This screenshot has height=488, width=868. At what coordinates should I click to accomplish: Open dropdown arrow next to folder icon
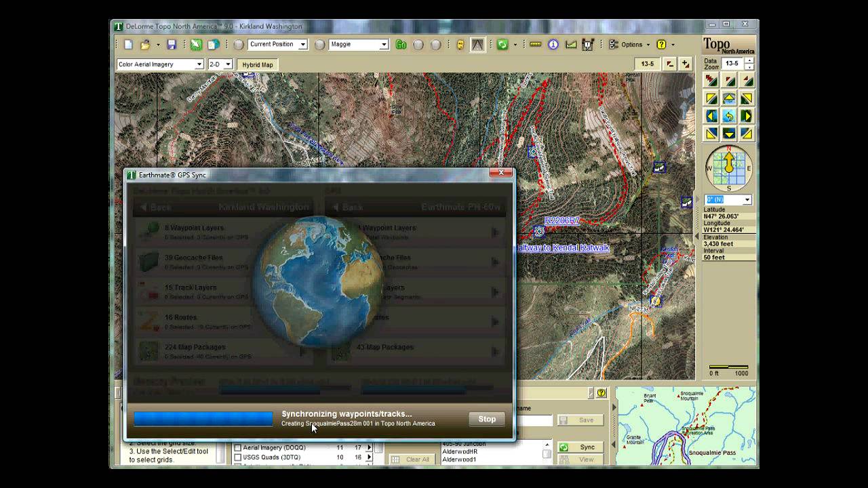coord(158,45)
